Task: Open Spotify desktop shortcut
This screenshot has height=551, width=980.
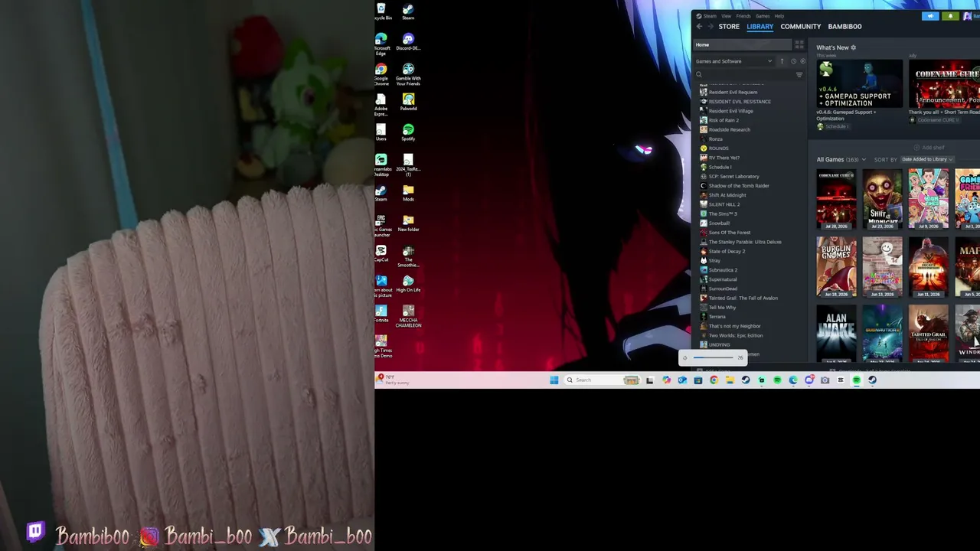Action: 408,133
